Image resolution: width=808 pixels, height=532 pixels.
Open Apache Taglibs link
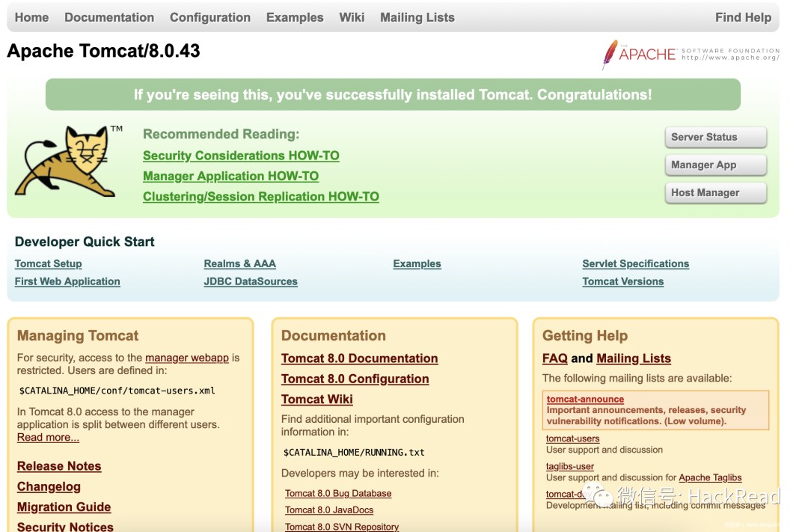tap(710, 478)
